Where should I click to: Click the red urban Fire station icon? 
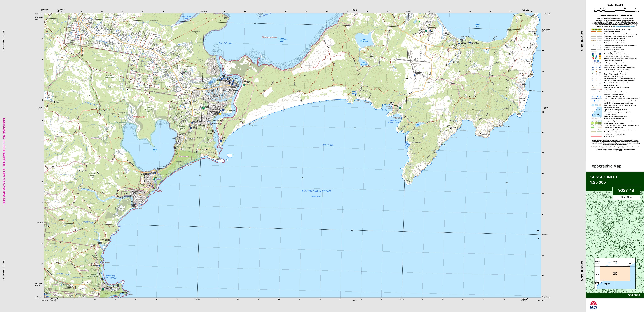593,59
